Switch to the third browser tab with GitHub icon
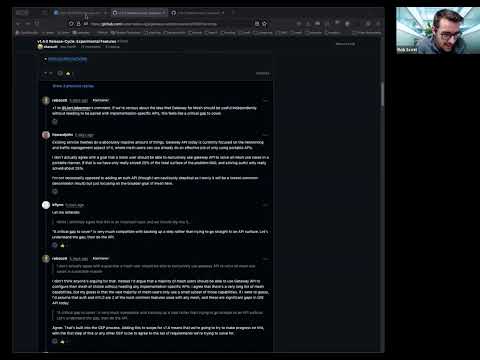The height and width of the screenshot is (360, 480). pos(198,13)
